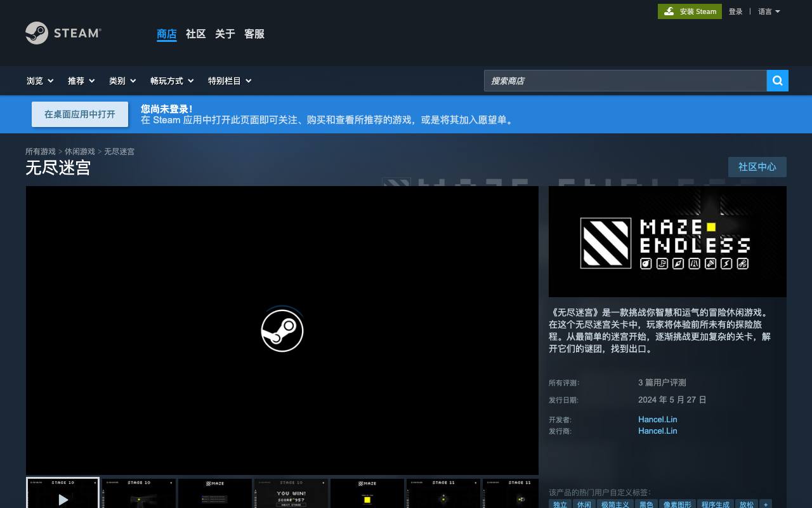
Task: Click the 安装 Steam button
Action: 690,11
